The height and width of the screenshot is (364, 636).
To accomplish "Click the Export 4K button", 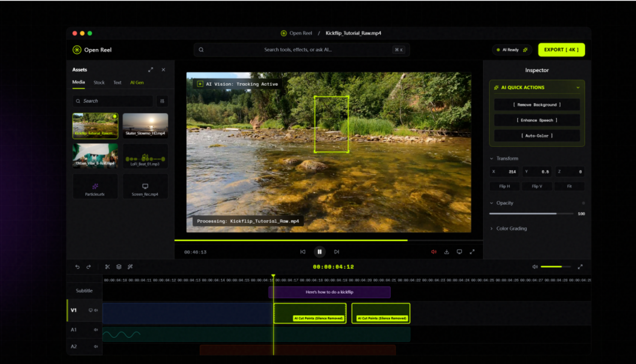I will click(561, 50).
